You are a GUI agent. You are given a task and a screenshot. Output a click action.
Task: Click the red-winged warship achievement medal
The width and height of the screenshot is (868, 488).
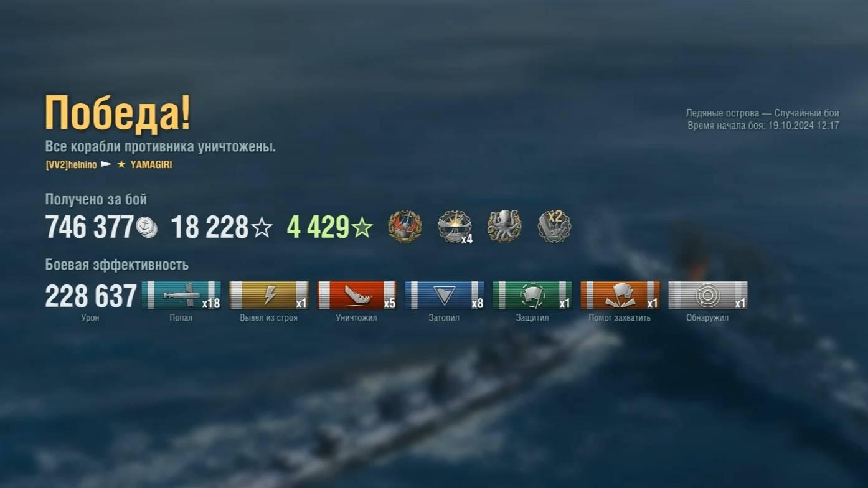pos(405,226)
